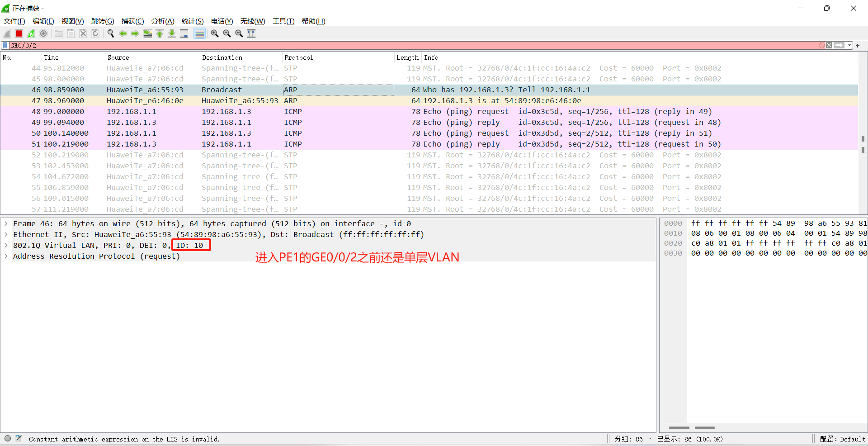Zoom in on packet text

(x=215, y=33)
